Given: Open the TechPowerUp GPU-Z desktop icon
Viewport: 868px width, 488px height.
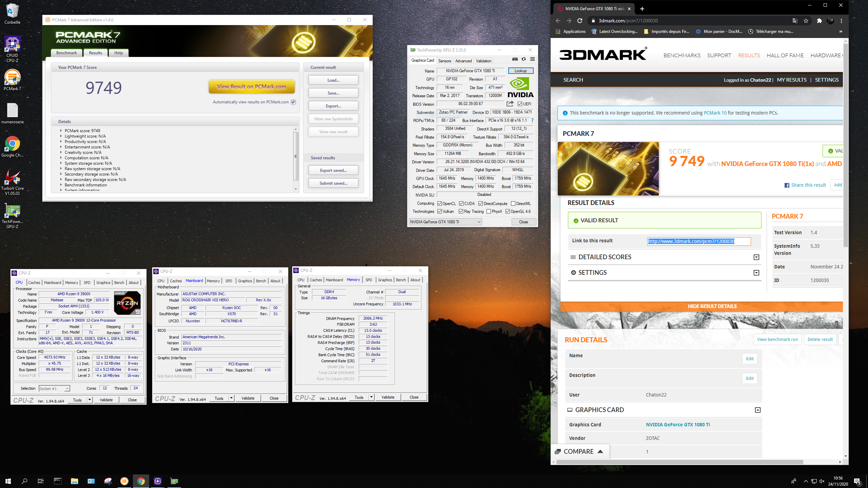Looking at the screenshot, I should [12, 216].
